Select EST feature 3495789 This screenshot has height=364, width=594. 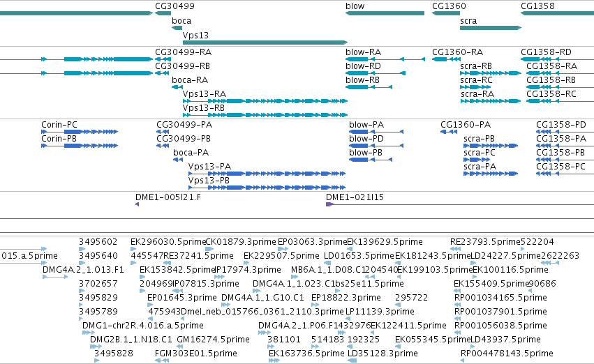[x=81, y=319]
